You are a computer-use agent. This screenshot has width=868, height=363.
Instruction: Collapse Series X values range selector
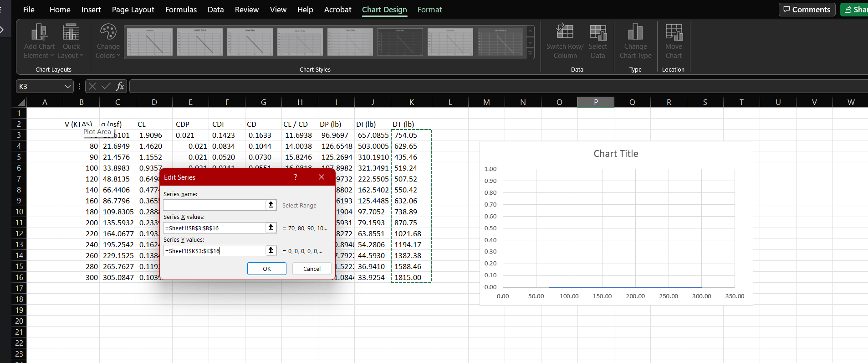pyautogui.click(x=271, y=228)
